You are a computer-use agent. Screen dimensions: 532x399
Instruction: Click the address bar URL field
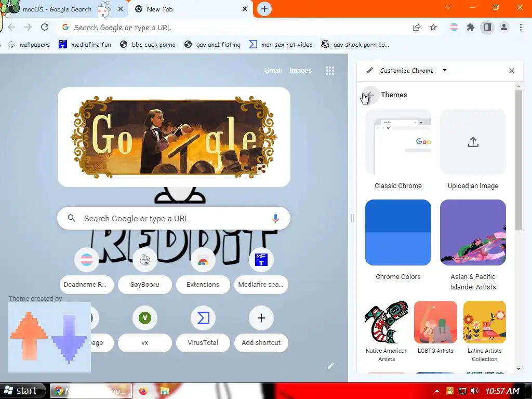click(234, 28)
